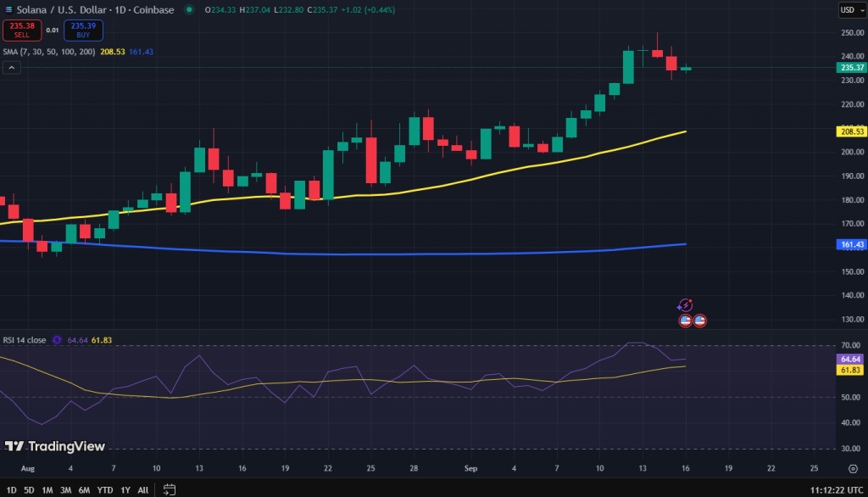Select the 3M time range
The height and width of the screenshot is (497, 868).
[65, 490]
